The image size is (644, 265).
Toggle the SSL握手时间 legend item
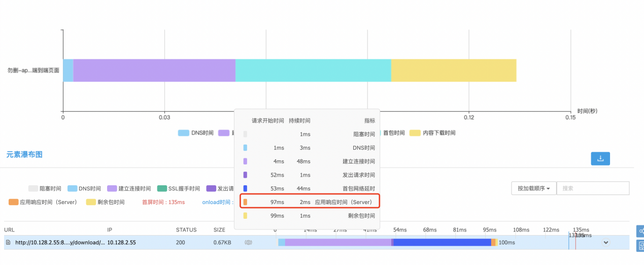pos(179,189)
